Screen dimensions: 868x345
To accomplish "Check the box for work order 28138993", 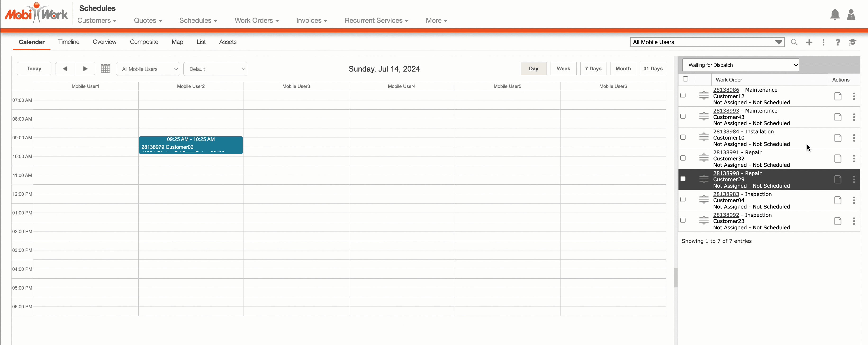I will point(683,117).
